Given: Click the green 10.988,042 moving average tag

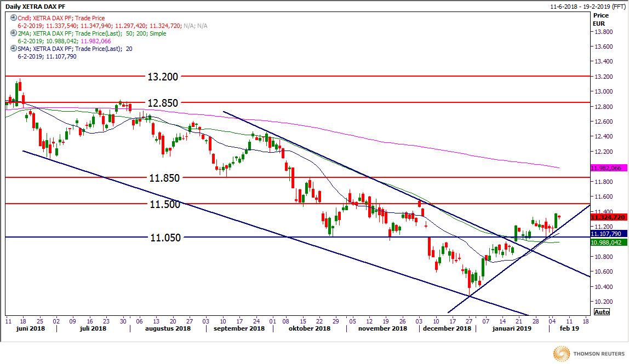Looking at the screenshot, I should (x=609, y=242).
